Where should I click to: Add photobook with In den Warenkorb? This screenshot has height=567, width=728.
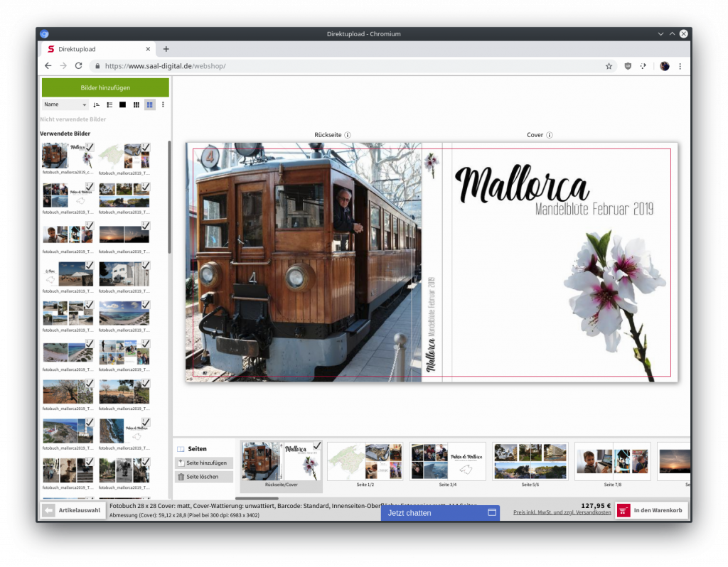click(651, 510)
